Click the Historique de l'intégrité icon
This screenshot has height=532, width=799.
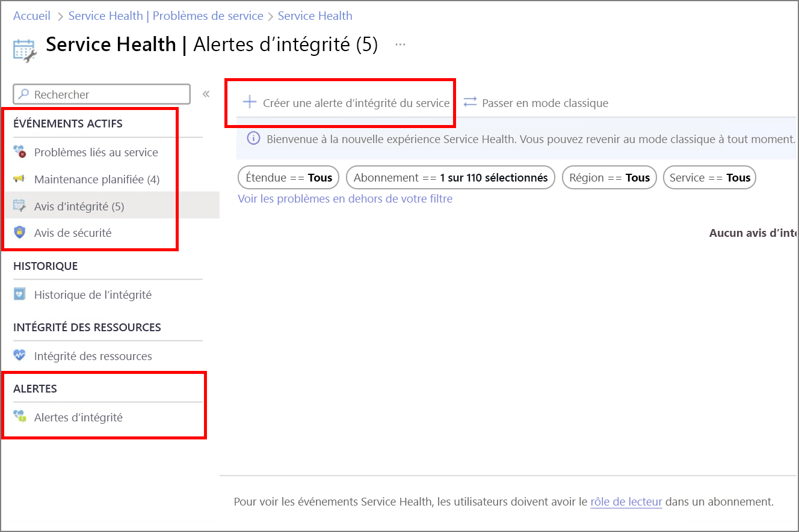20,295
